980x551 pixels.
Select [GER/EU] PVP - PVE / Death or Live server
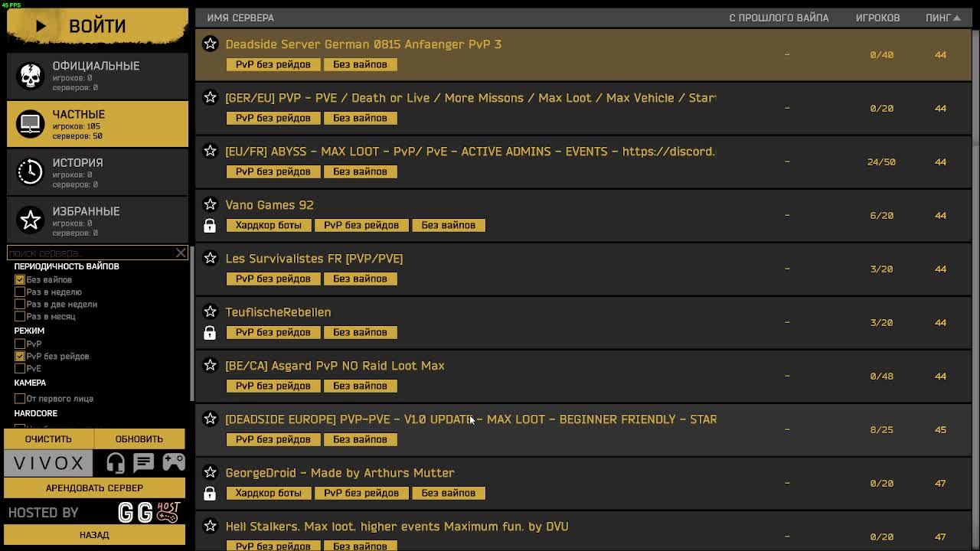pyautogui.click(x=470, y=98)
